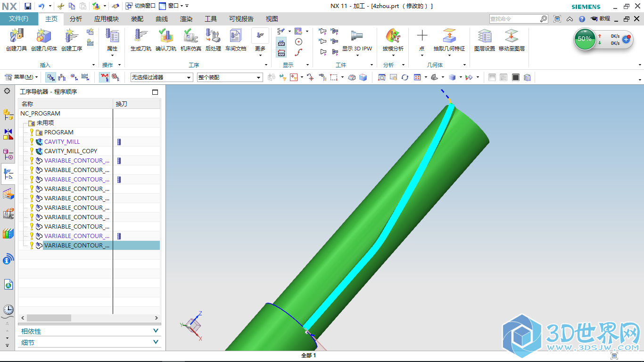
Task: Toggle the upper hatched display option in 显示 group
Action: point(281,42)
